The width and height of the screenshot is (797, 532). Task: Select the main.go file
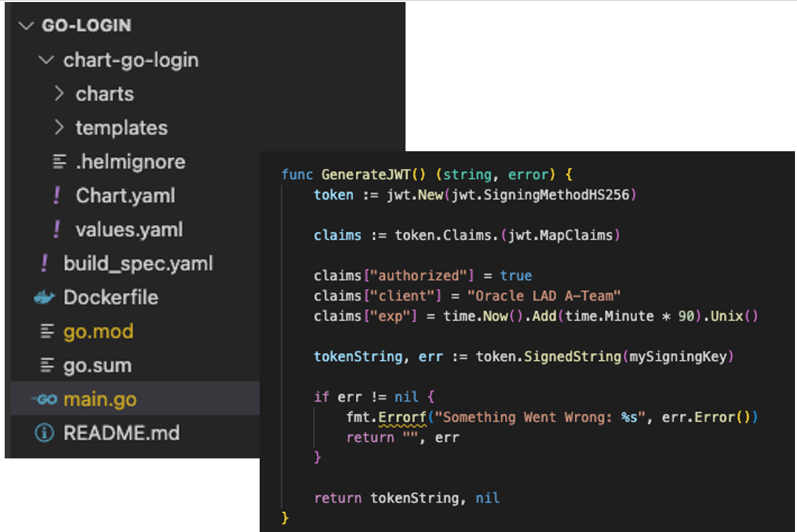click(100, 400)
